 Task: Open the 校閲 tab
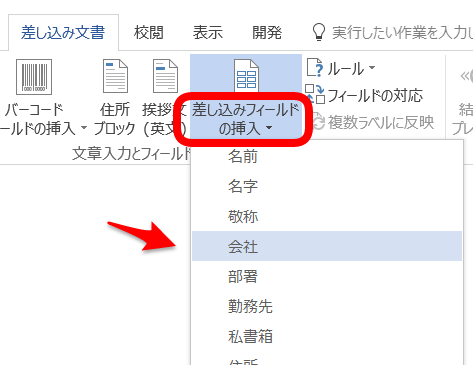point(149,32)
